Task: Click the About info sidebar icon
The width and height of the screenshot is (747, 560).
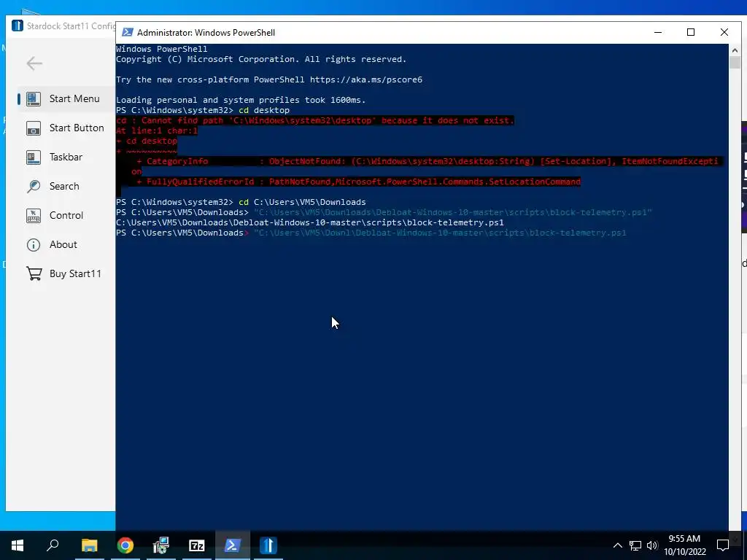Action: point(34,245)
